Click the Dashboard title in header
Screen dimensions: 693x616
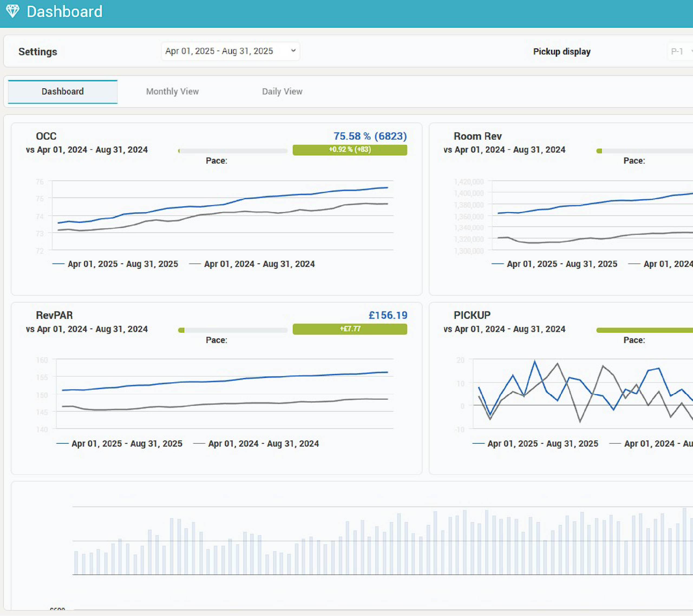pyautogui.click(x=64, y=12)
